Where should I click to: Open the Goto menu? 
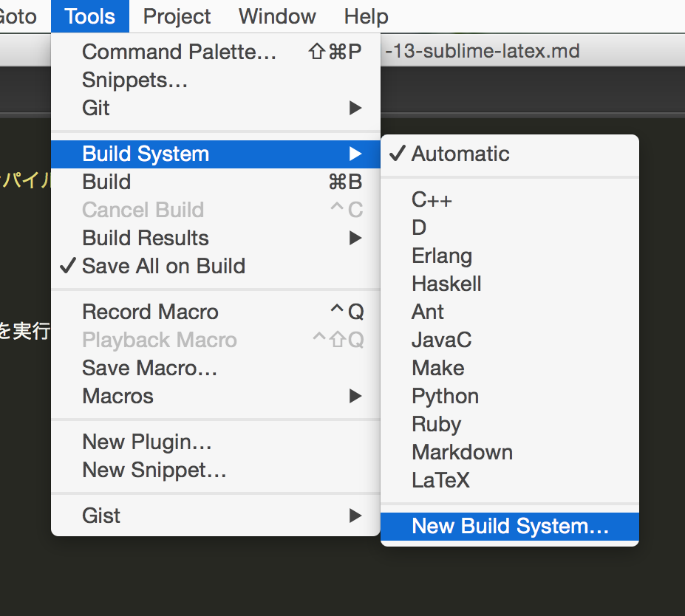(x=18, y=16)
